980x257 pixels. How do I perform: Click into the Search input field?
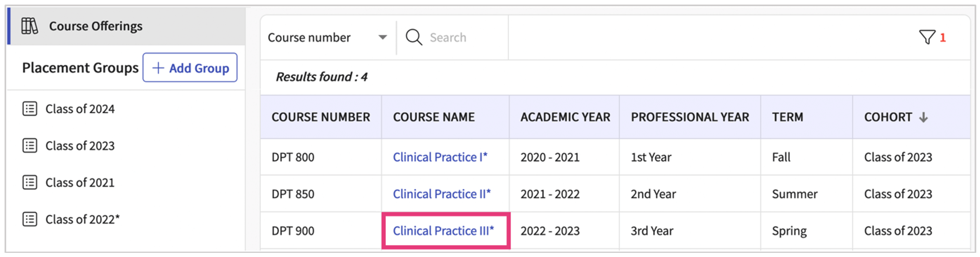point(465,38)
